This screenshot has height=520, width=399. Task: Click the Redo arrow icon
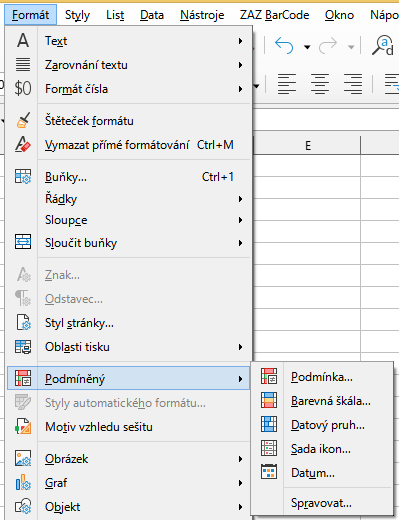[x=328, y=46]
